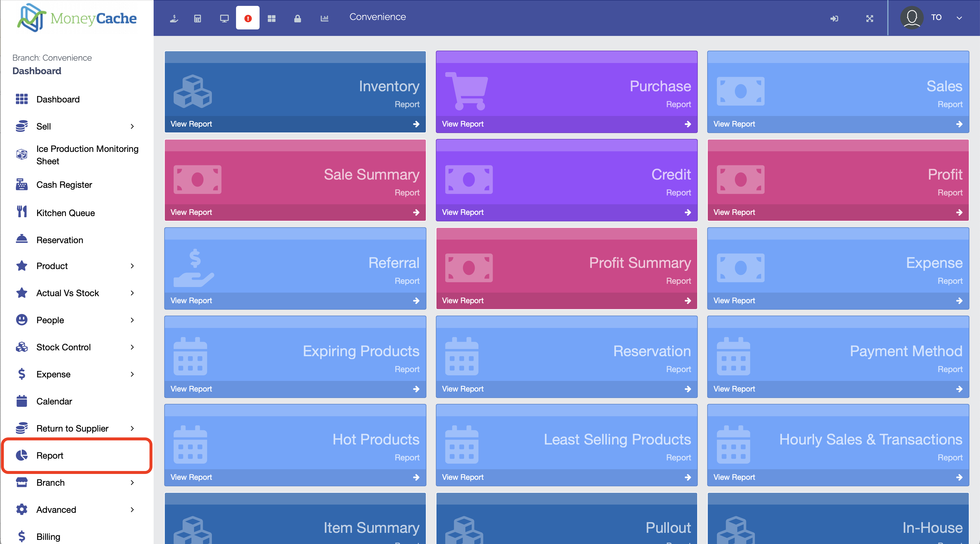
Task: Click the hand-holding-dollar icon in toolbar
Action: [174, 18]
